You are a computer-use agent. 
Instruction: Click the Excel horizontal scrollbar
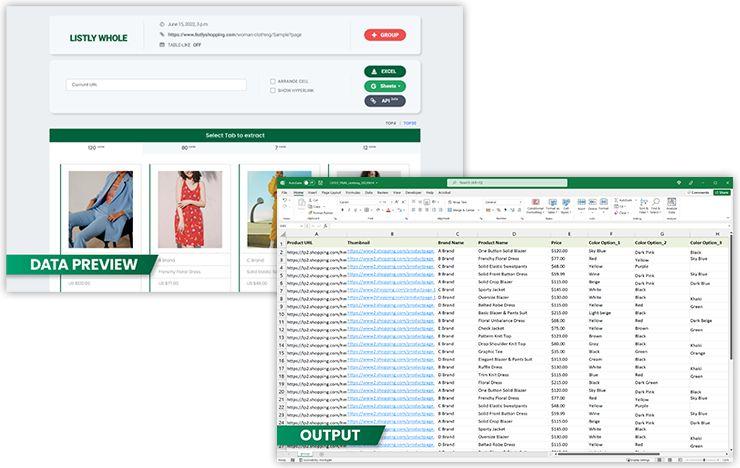(609, 454)
